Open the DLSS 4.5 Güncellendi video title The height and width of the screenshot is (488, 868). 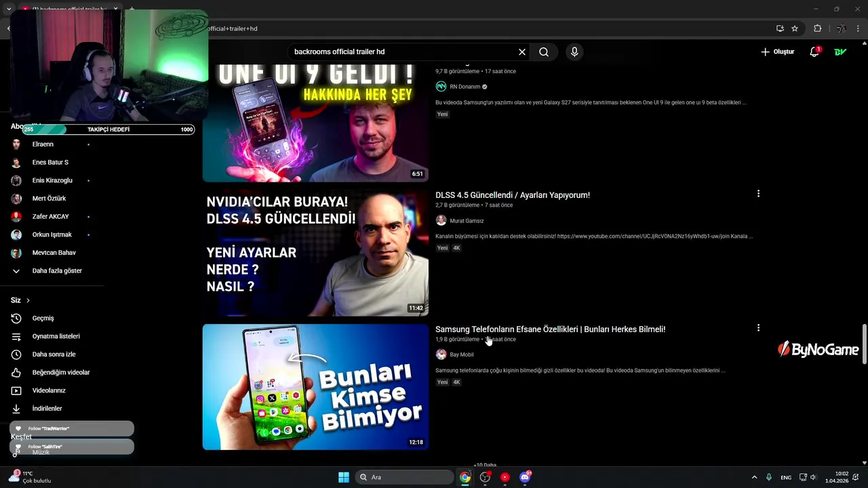click(x=513, y=195)
